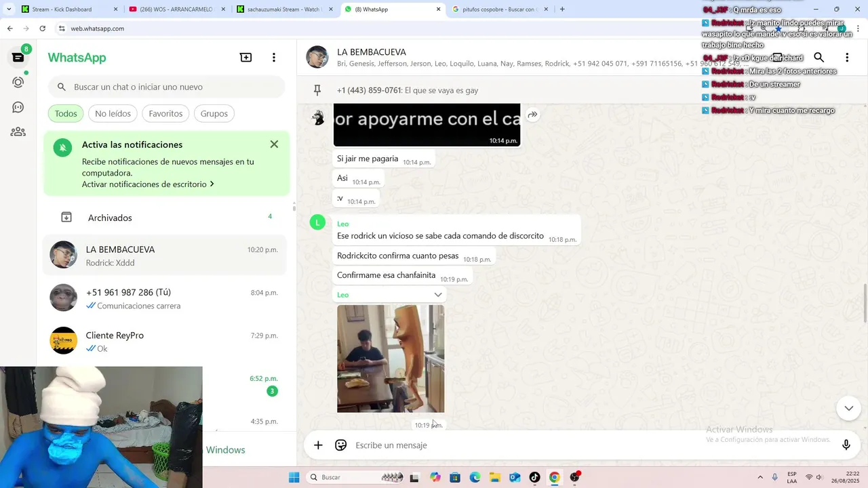Open Microsoft Store from the taskbar
Image resolution: width=868 pixels, height=488 pixels.
coord(454,477)
